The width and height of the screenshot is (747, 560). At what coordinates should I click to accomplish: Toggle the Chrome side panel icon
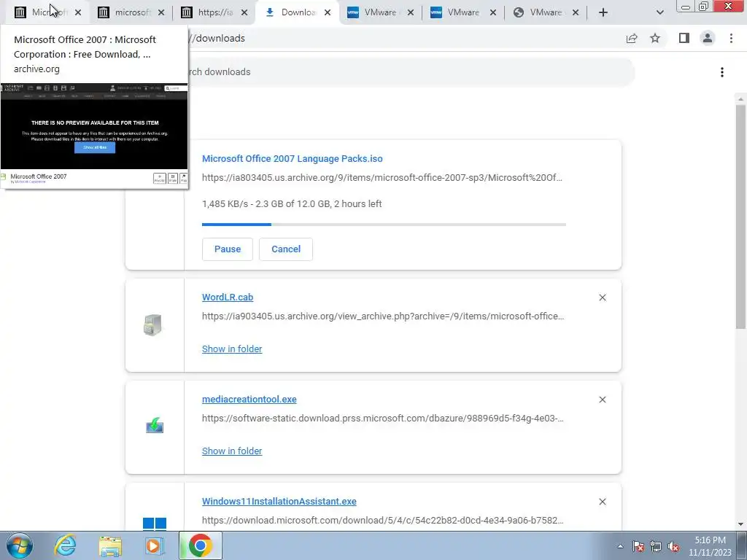684,38
